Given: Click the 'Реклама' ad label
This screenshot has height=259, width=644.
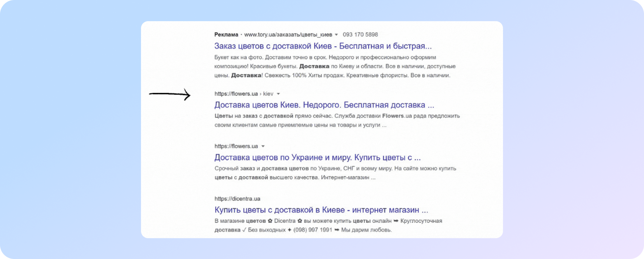Looking at the screenshot, I should point(226,34).
